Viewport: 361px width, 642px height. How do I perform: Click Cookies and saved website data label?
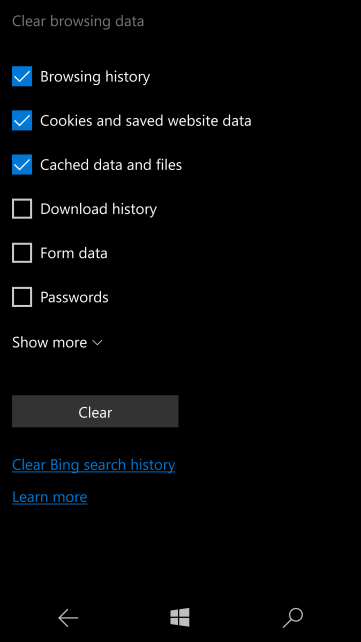click(x=146, y=121)
